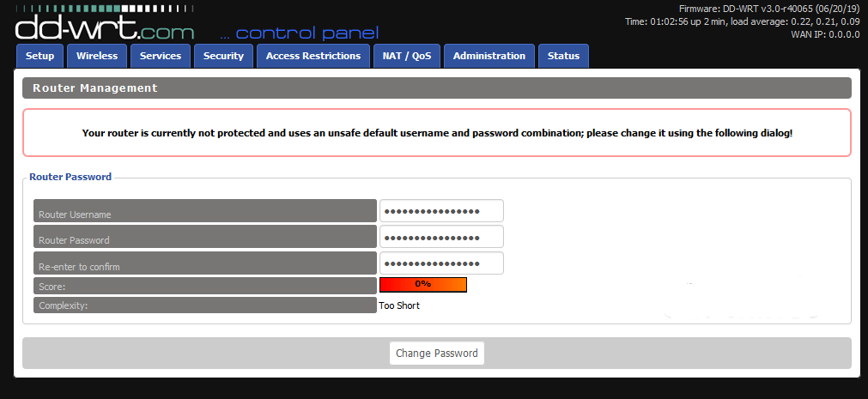
Task: Open the Setup tab
Action: point(39,56)
